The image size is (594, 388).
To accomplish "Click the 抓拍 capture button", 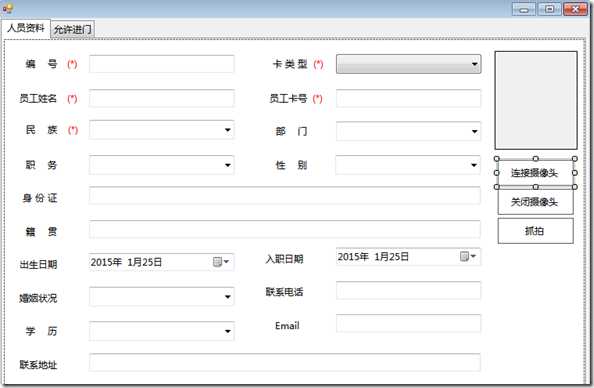I will click(x=535, y=231).
